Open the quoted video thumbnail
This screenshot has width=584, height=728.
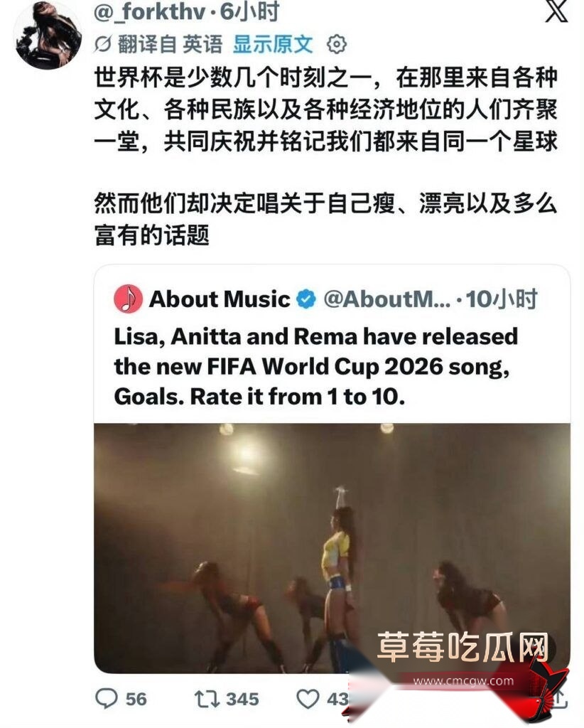coord(332,548)
